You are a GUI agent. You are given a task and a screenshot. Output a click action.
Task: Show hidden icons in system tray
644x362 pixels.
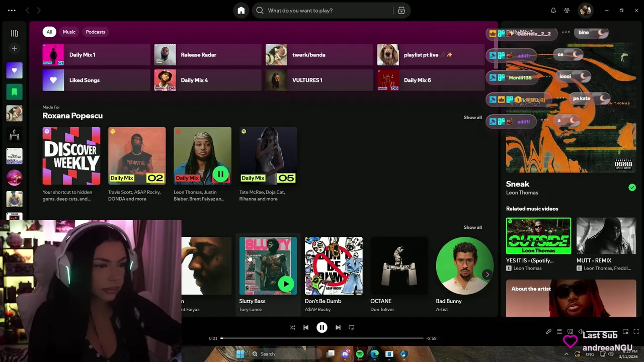coord(567,354)
